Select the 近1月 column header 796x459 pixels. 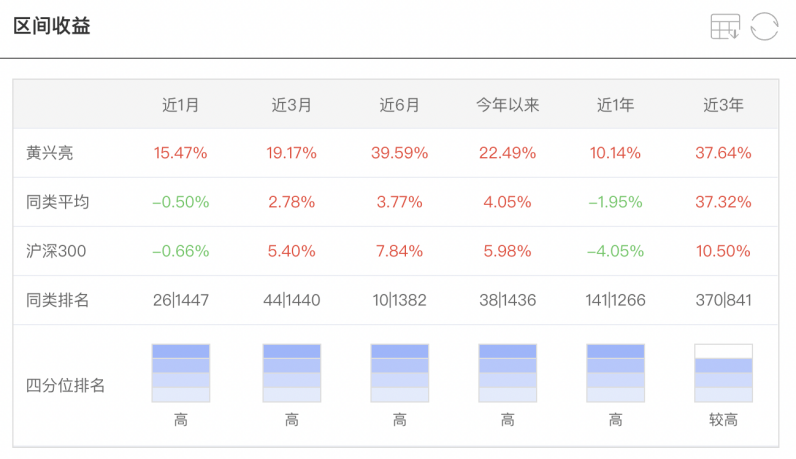pos(181,104)
